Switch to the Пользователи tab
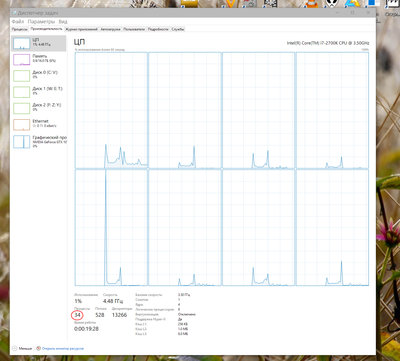Screen dimensions: 400x361 coord(134,29)
